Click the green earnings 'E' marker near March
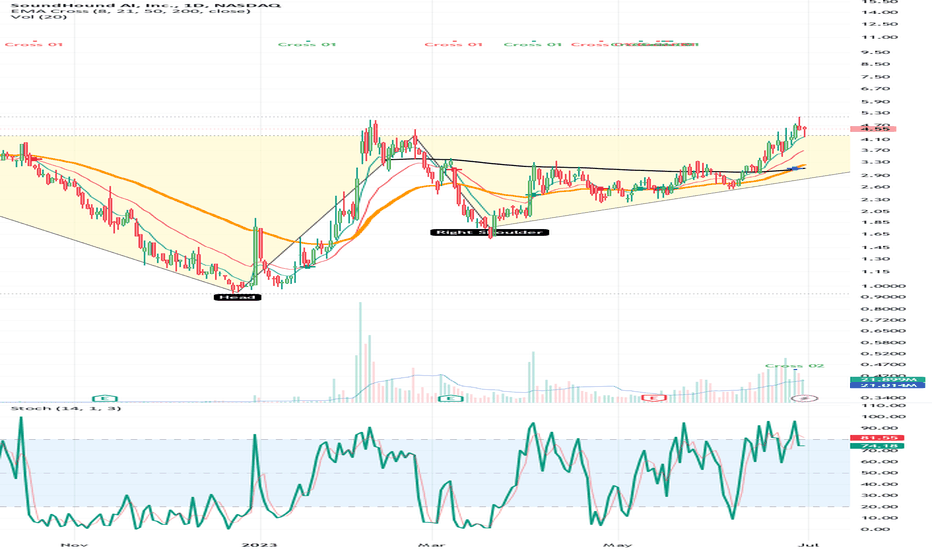Screen dimensions: 932x550 tap(451, 398)
